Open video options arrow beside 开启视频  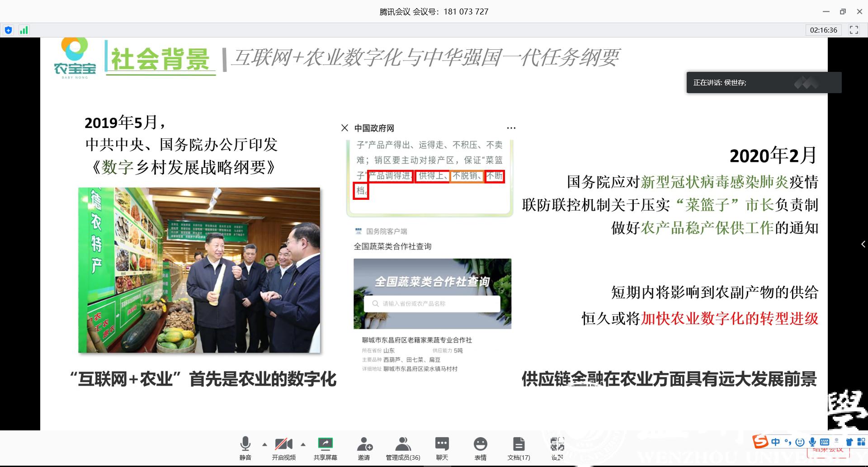tap(303, 444)
